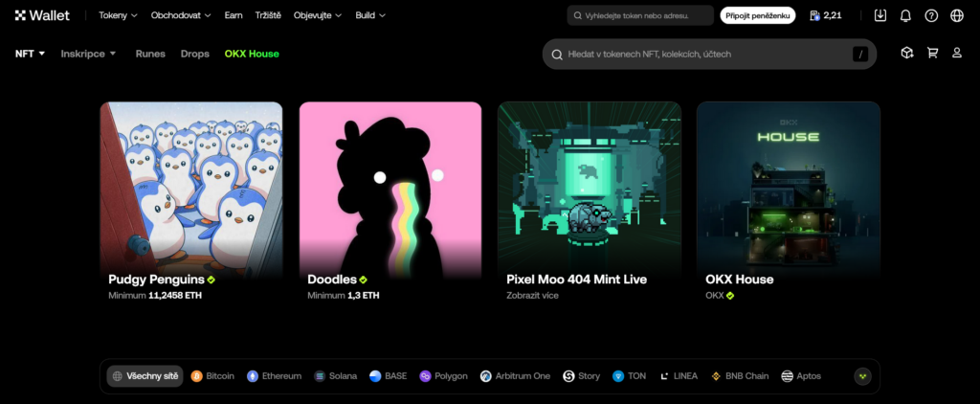Click the Solana network icon

pyautogui.click(x=320, y=376)
